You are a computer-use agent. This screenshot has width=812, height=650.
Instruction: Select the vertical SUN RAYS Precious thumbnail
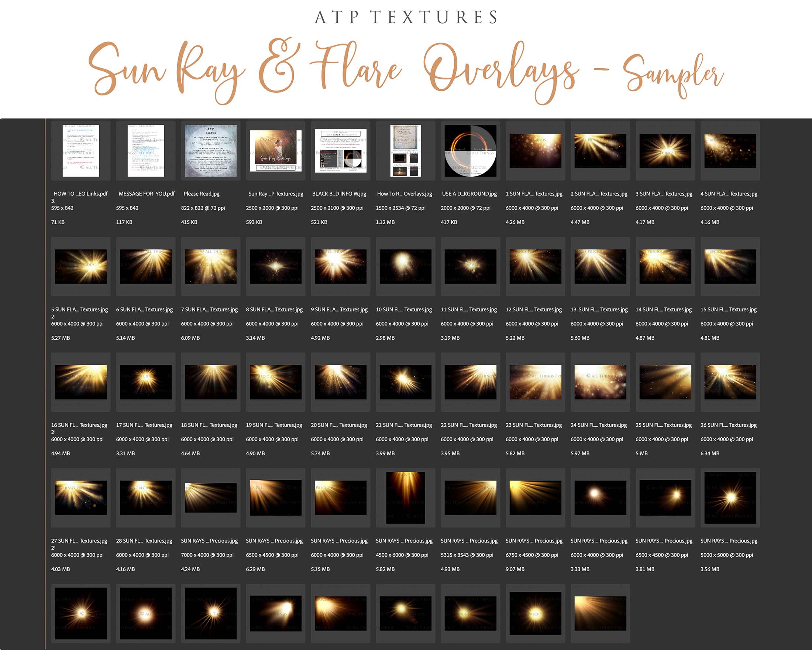click(x=405, y=497)
